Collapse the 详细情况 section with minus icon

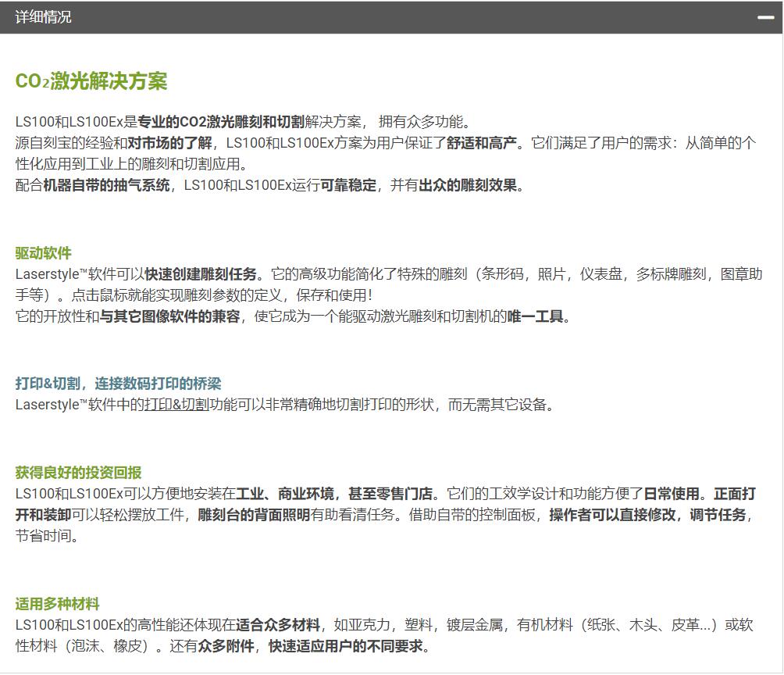tap(765, 17)
